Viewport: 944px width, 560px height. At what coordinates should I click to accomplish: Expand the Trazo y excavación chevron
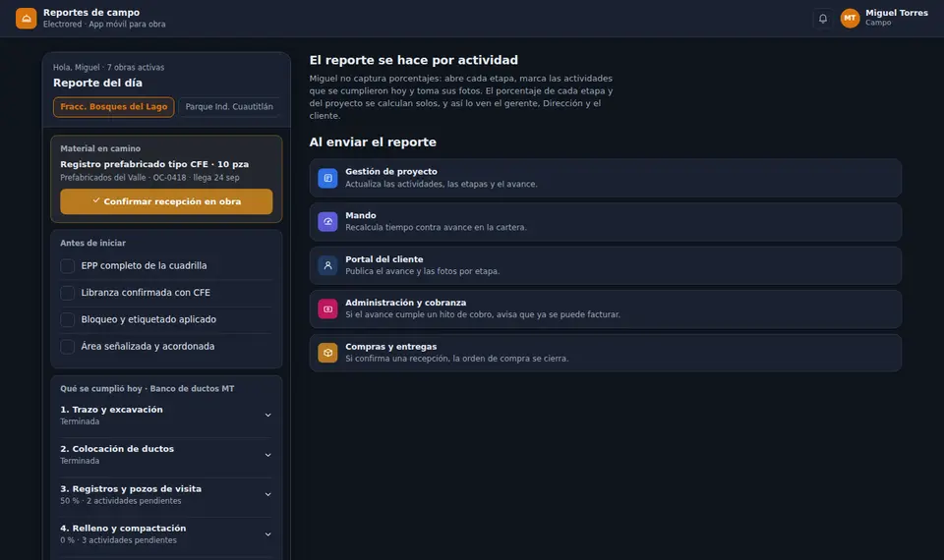click(x=267, y=415)
